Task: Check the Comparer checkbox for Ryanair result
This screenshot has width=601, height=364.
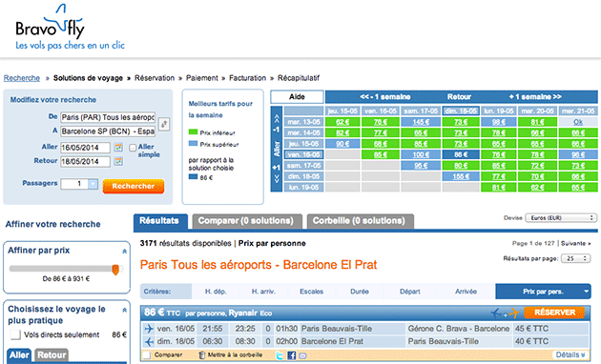Action: (146, 355)
